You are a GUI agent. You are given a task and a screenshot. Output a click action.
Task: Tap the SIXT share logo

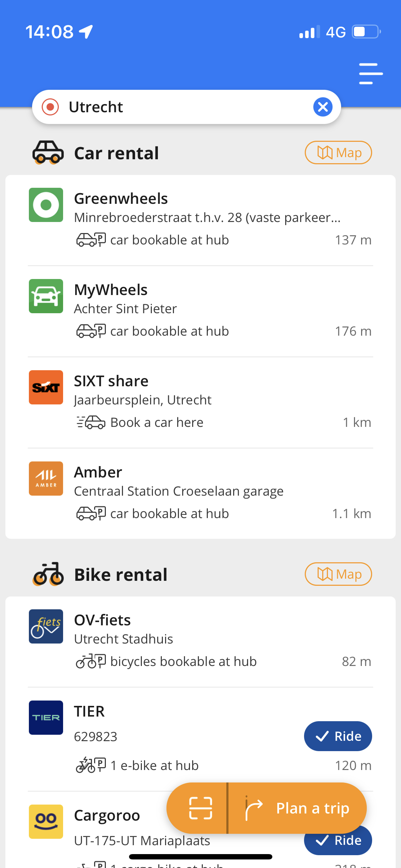(46, 387)
